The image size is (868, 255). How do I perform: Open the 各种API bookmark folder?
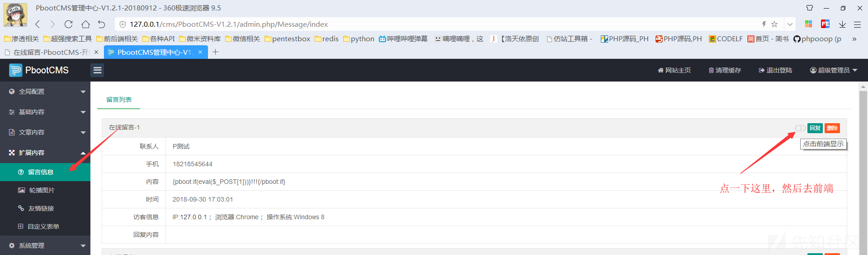click(158, 39)
